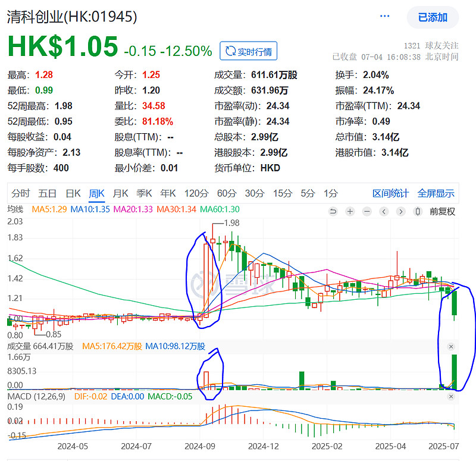Open the 前复权 adjustment dropdown

click(x=442, y=212)
